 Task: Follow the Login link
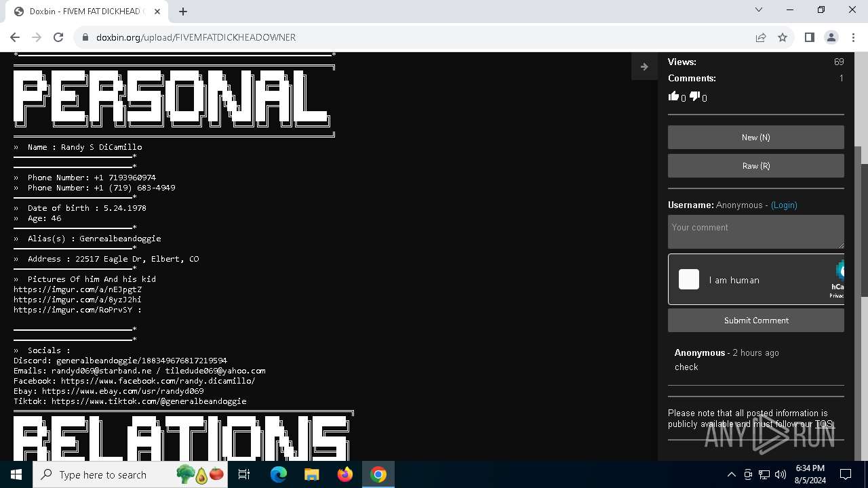784,205
